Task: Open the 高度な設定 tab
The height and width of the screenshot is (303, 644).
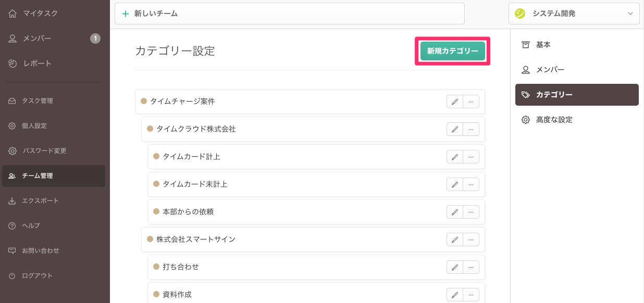Action: [554, 120]
